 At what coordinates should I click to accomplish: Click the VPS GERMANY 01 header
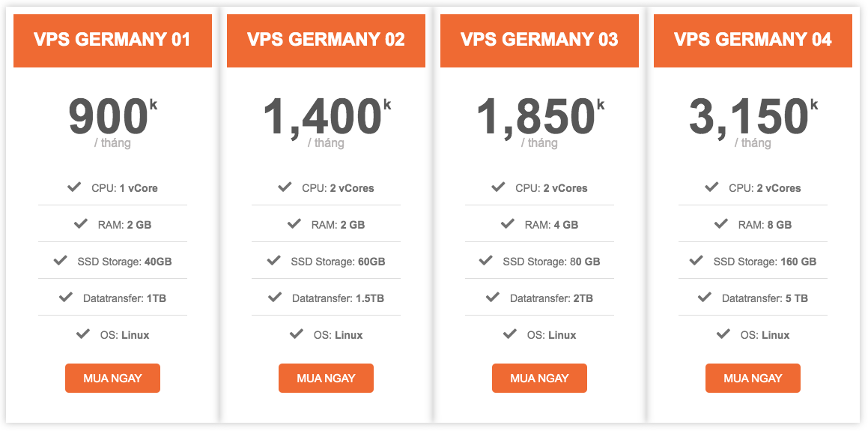click(112, 41)
